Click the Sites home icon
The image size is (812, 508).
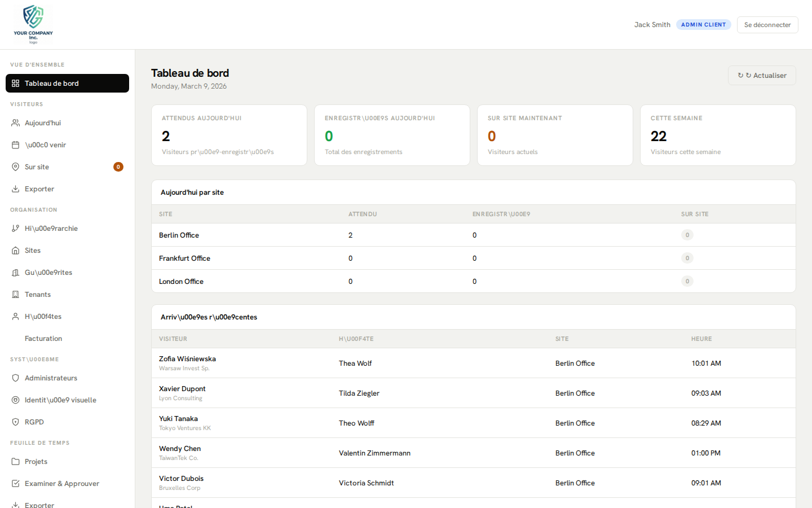point(16,251)
